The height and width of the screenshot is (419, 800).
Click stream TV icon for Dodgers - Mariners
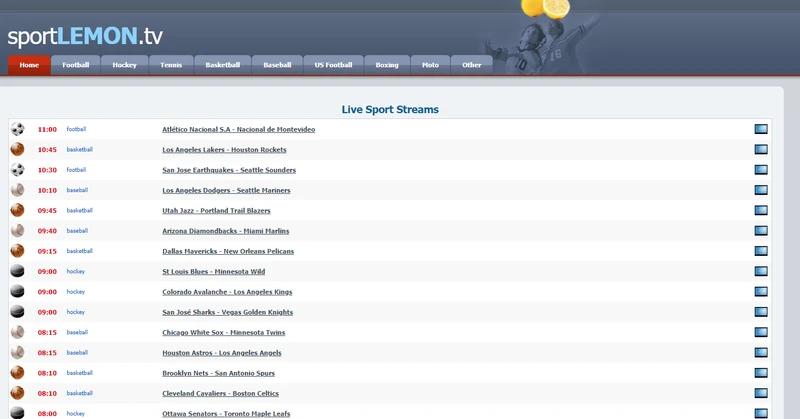pos(761,190)
